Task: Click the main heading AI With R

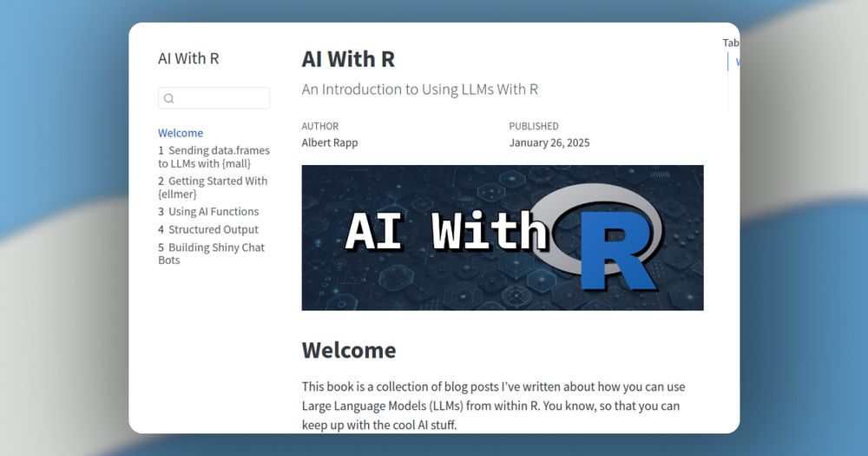Action: click(x=348, y=59)
